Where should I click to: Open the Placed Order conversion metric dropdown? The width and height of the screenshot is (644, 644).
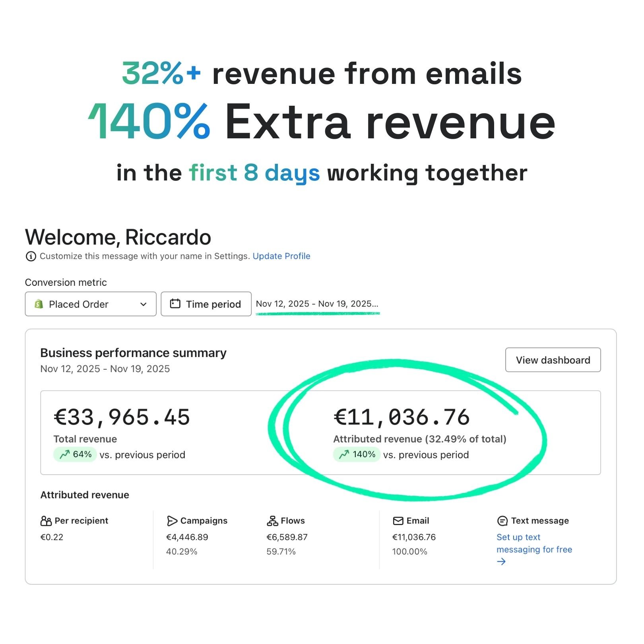click(x=90, y=304)
